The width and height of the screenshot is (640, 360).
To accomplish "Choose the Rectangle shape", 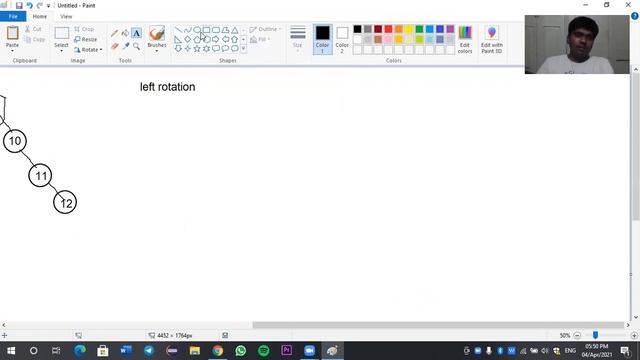I will pos(207,30).
